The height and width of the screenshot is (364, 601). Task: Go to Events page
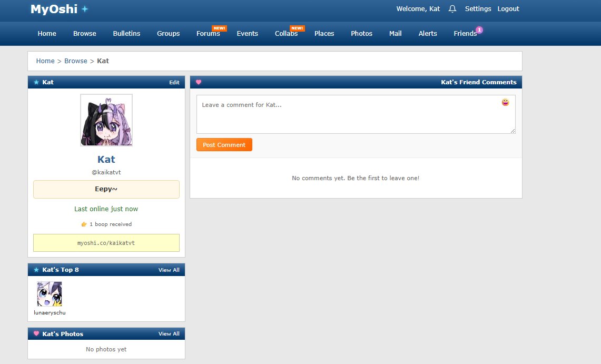click(x=247, y=33)
